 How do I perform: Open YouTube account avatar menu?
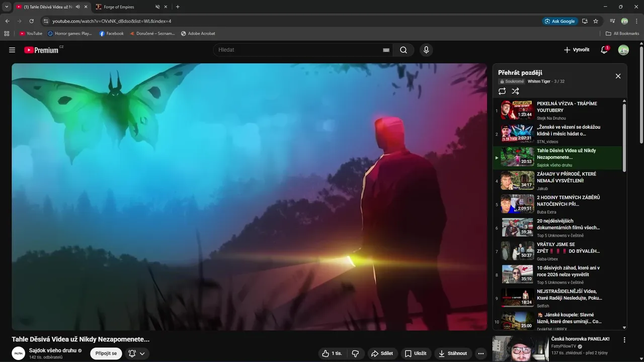pyautogui.click(x=623, y=50)
